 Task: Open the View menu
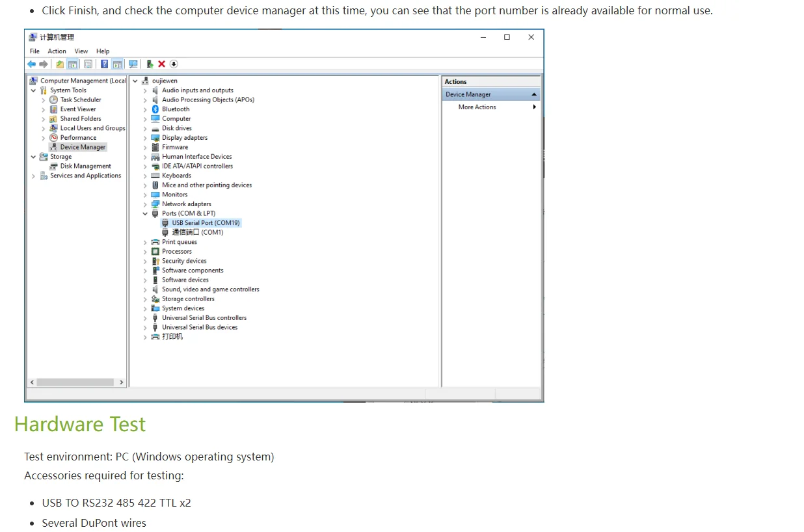point(81,51)
